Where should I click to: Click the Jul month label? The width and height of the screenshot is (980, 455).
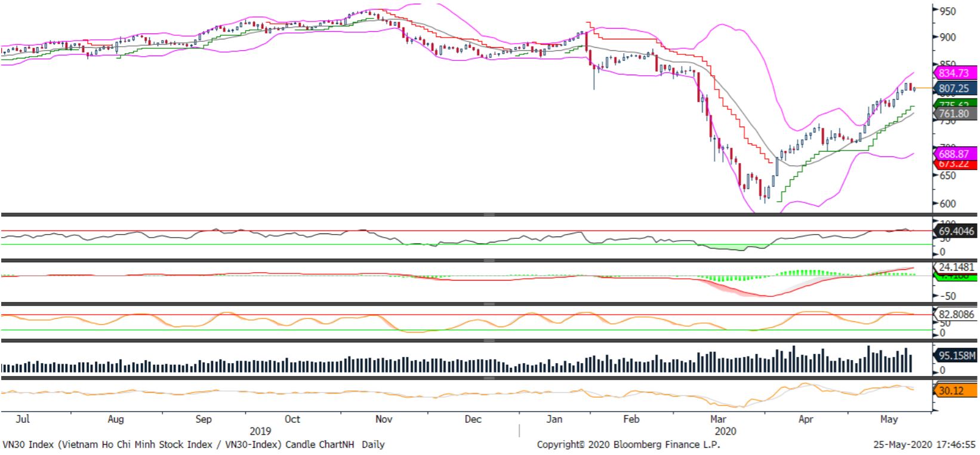(x=23, y=419)
